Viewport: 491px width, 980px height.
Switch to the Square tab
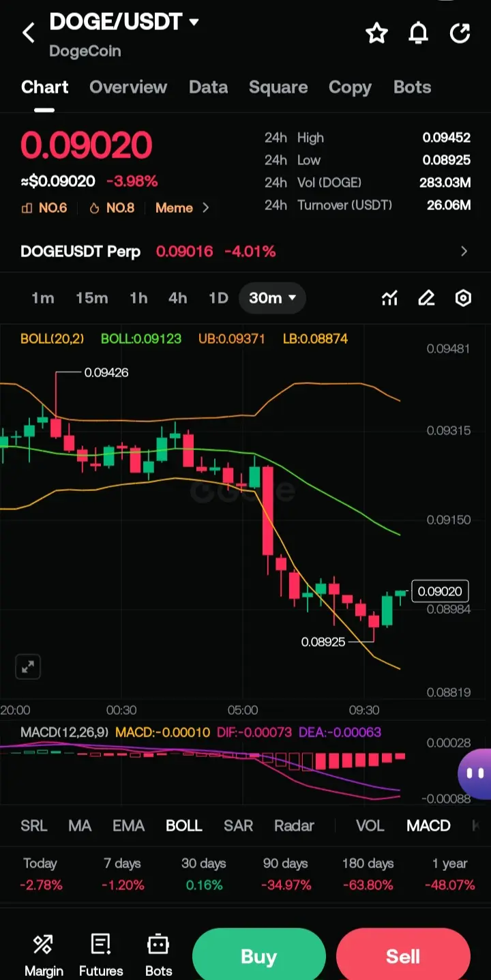(278, 87)
